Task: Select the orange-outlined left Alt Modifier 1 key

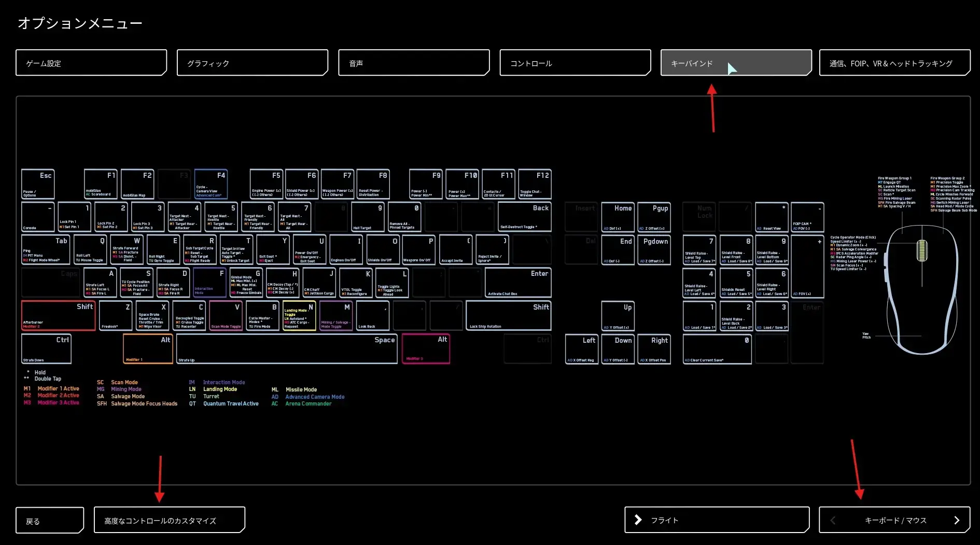Action: pyautogui.click(x=148, y=349)
